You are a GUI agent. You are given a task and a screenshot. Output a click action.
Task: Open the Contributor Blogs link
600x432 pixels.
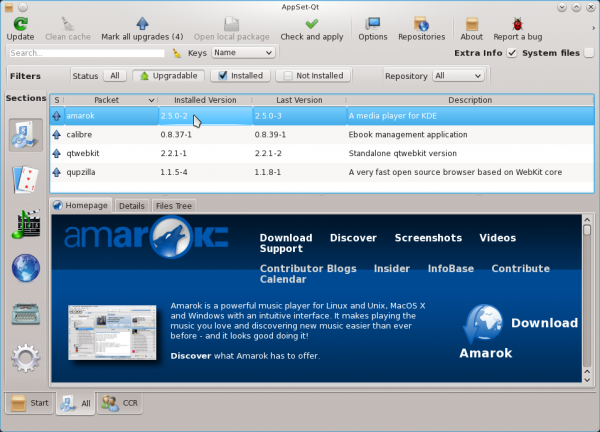[x=308, y=268]
